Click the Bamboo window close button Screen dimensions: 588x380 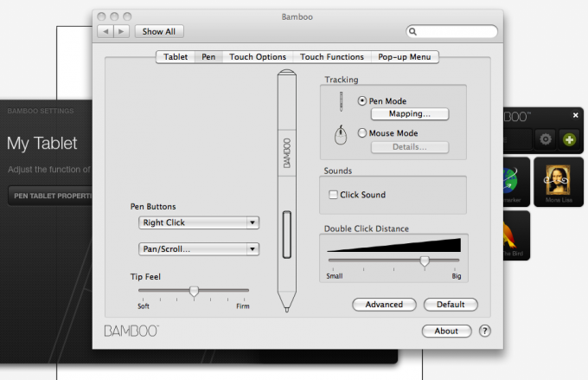click(101, 16)
